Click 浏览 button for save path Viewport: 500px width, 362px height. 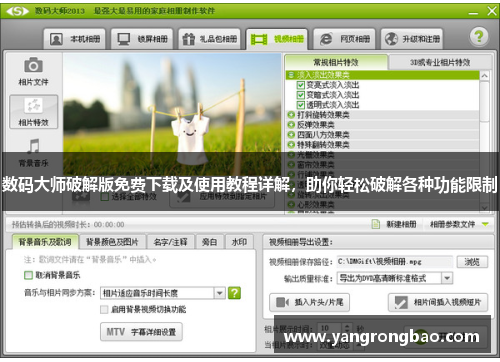click(472, 262)
